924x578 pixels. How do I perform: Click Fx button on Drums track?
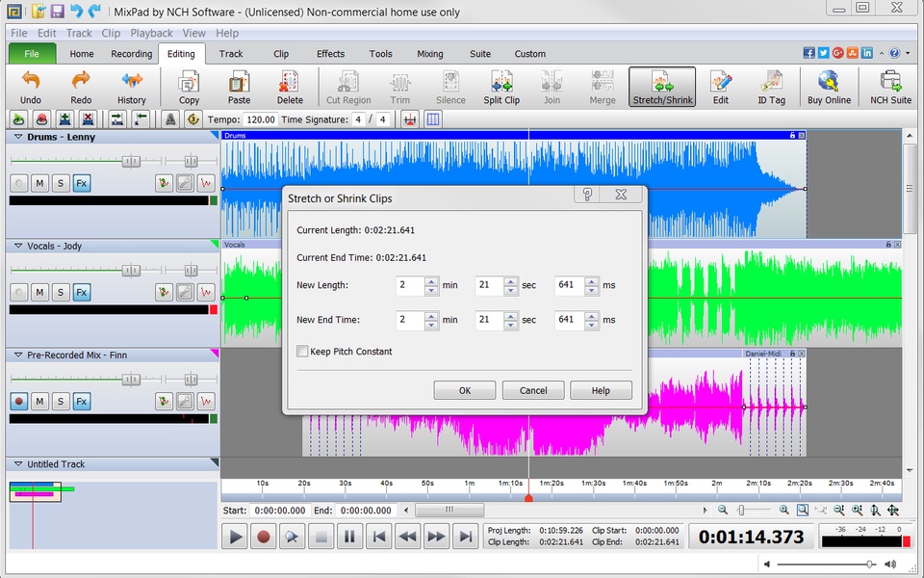click(82, 183)
